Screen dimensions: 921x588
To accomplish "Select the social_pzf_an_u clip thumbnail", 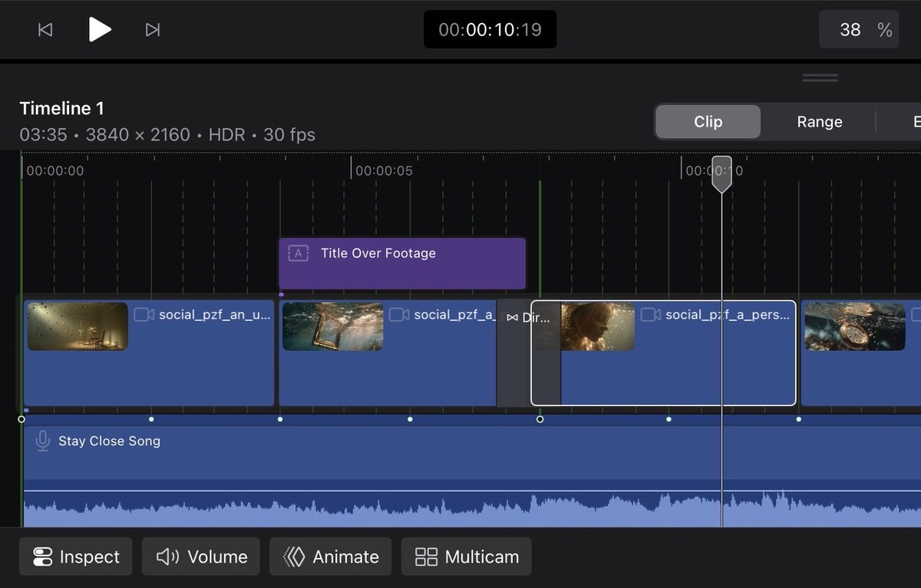I will click(79, 326).
